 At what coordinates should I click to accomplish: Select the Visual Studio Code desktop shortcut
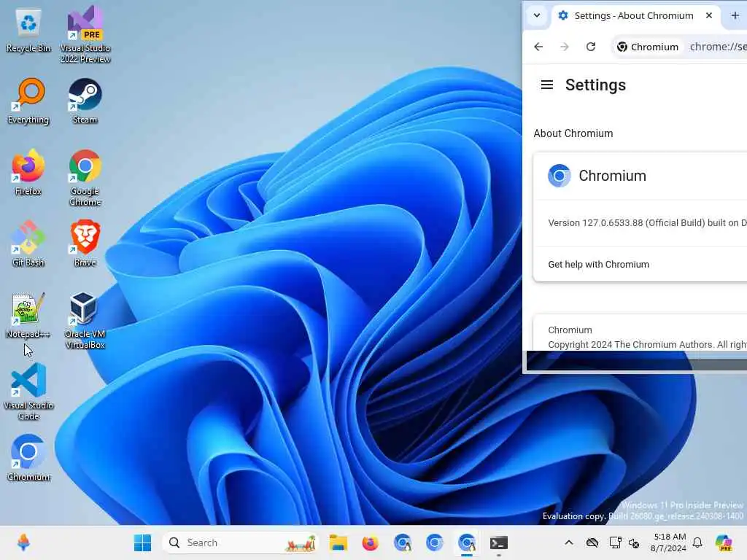point(28,392)
